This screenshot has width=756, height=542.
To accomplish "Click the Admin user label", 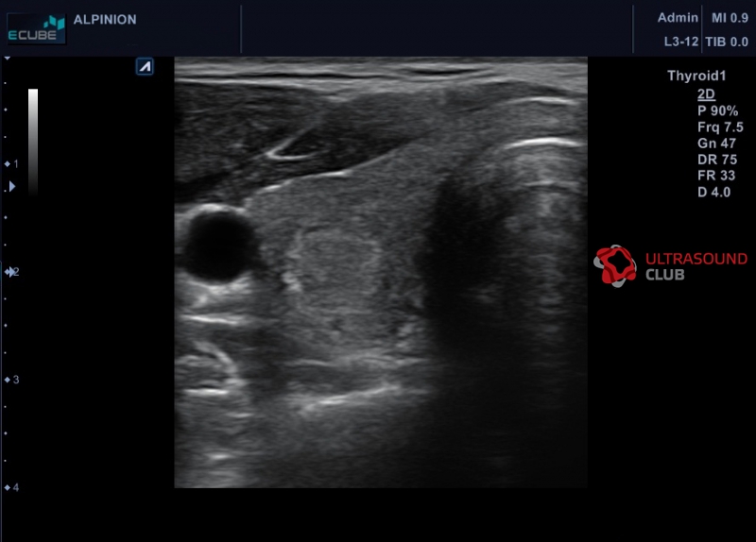I will (x=678, y=18).
